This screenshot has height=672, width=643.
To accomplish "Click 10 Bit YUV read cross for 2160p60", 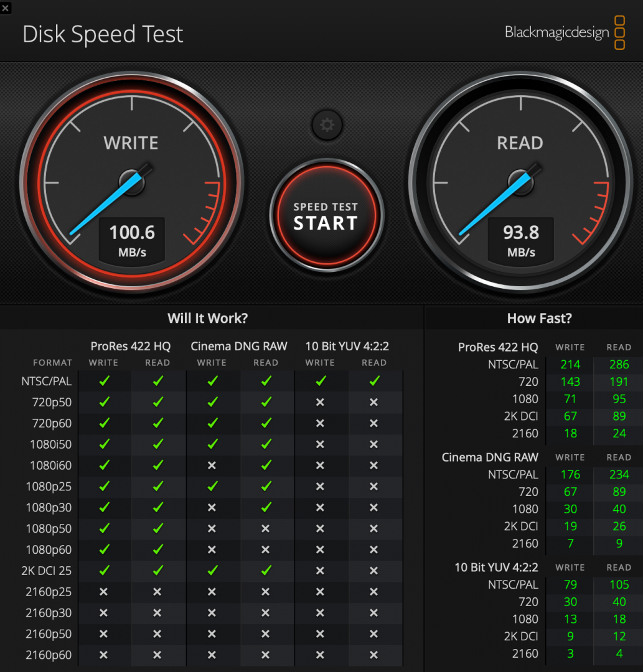I will (x=374, y=655).
